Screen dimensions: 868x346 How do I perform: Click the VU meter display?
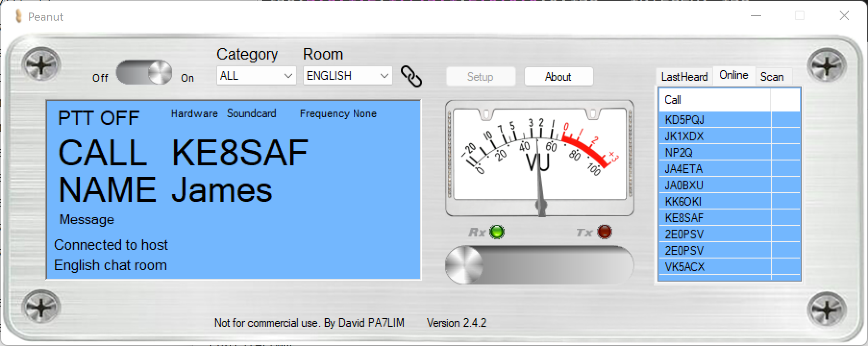click(x=539, y=158)
